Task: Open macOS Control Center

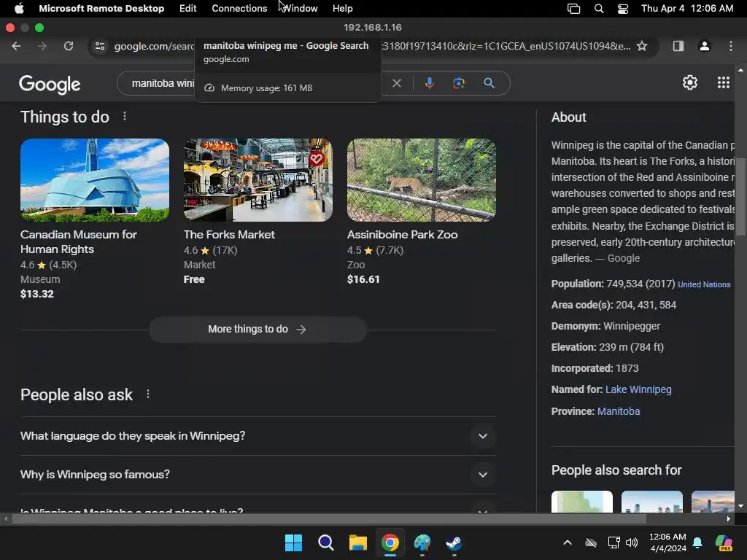Action: coord(623,9)
